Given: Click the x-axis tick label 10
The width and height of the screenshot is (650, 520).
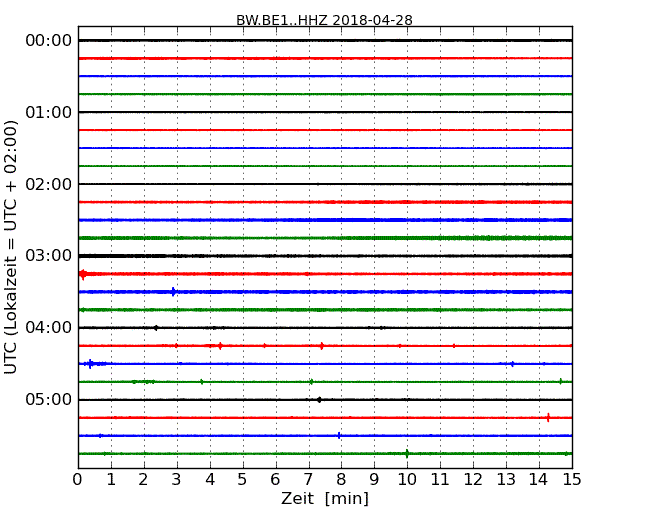Looking at the screenshot, I should [407, 480].
